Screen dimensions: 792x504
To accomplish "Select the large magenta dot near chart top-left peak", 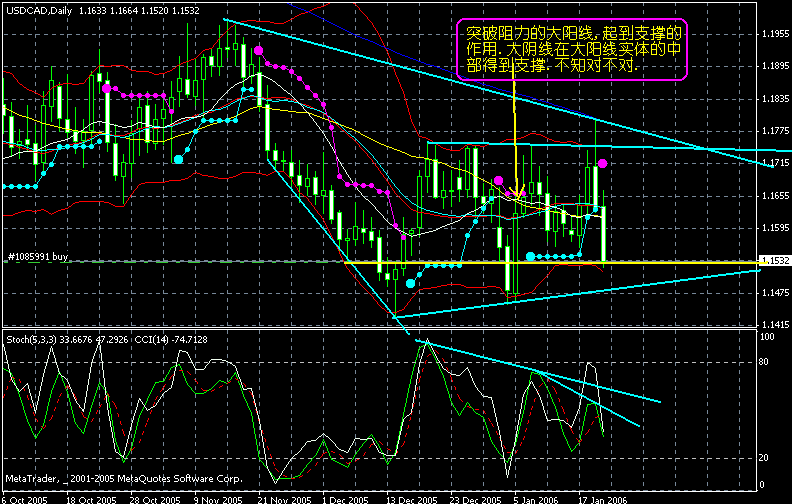I will (259, 49).
